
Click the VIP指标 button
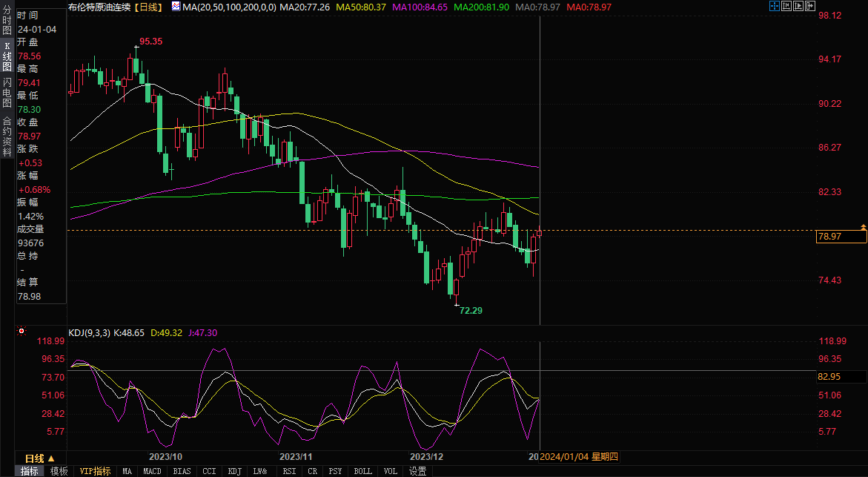(x=95, y=471)
